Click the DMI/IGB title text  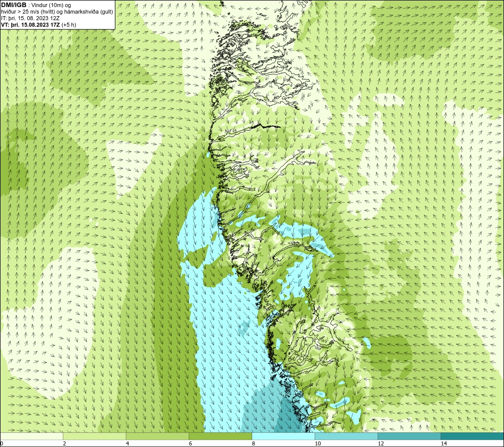tap(14, 5)
